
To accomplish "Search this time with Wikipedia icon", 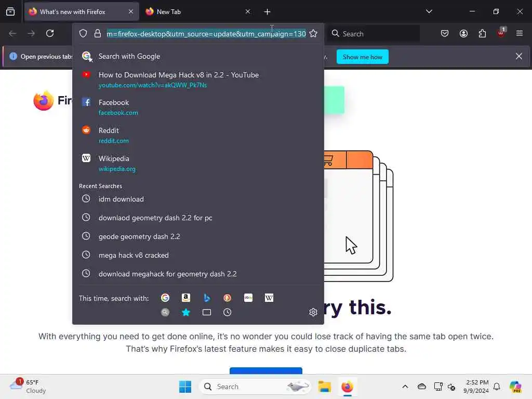I will pos(269,298).
